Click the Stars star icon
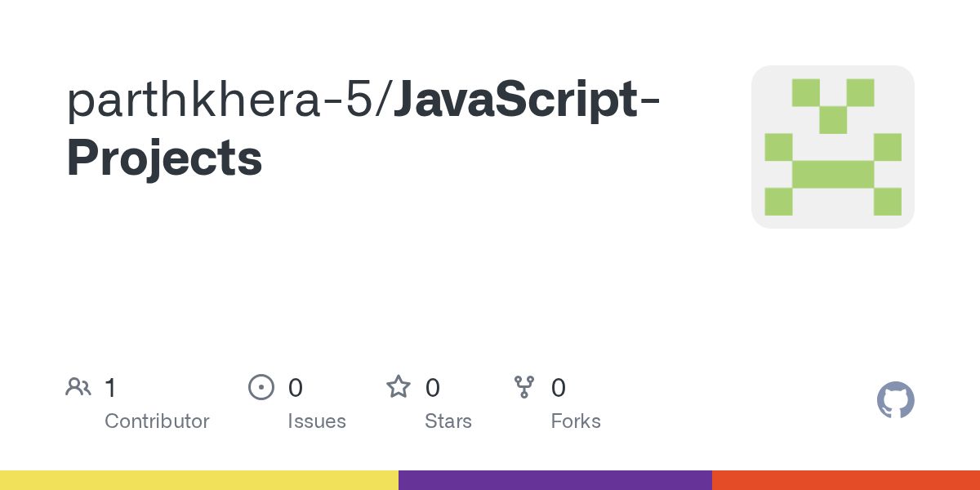The image size is (980, 490). click(x=399, y=387)
